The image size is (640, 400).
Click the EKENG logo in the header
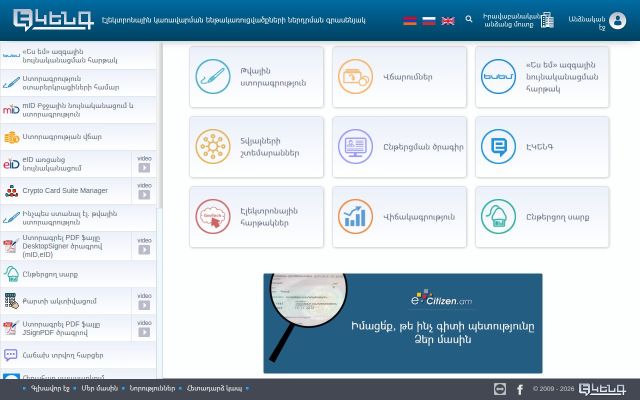[53, 20]
